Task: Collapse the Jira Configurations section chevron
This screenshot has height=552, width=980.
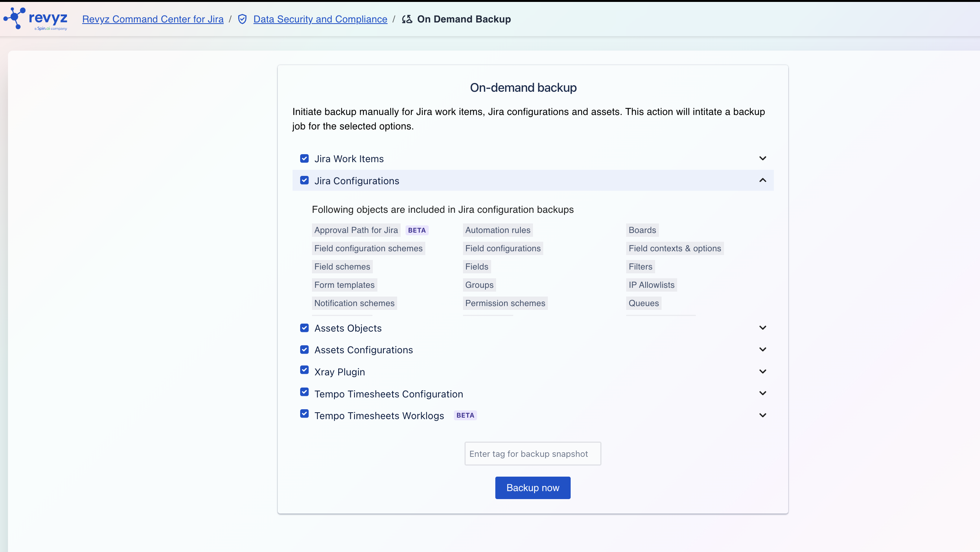Action: tap(763, 180)
